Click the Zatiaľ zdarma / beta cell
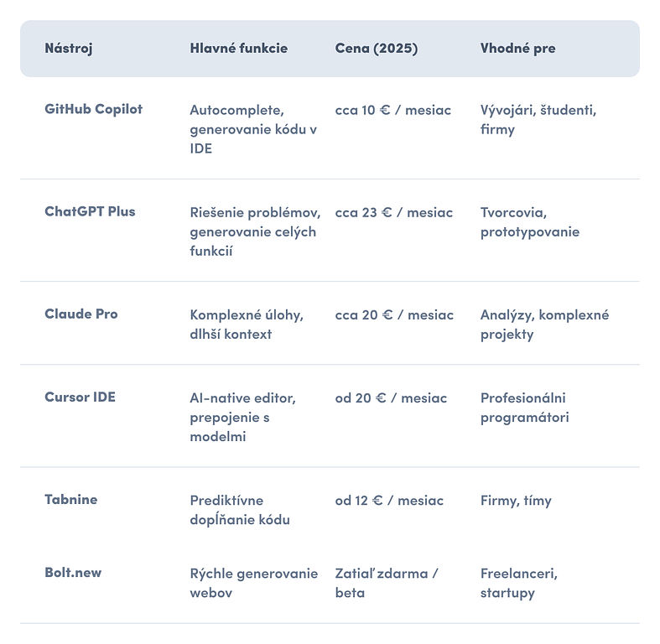 point(387,583)
